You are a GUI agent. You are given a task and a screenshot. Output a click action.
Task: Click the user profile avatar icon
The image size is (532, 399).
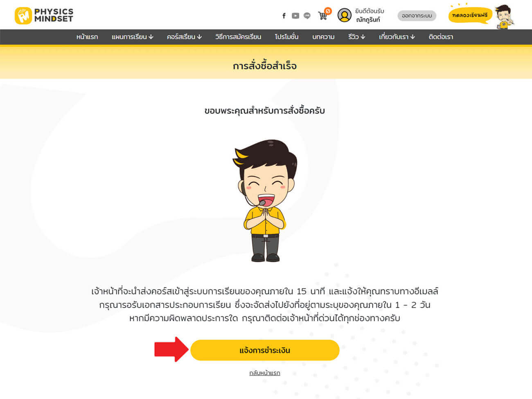pos(345,15)
